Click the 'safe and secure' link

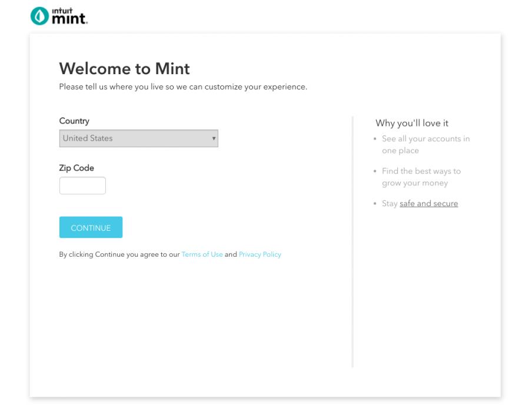(x=428, y=203)
